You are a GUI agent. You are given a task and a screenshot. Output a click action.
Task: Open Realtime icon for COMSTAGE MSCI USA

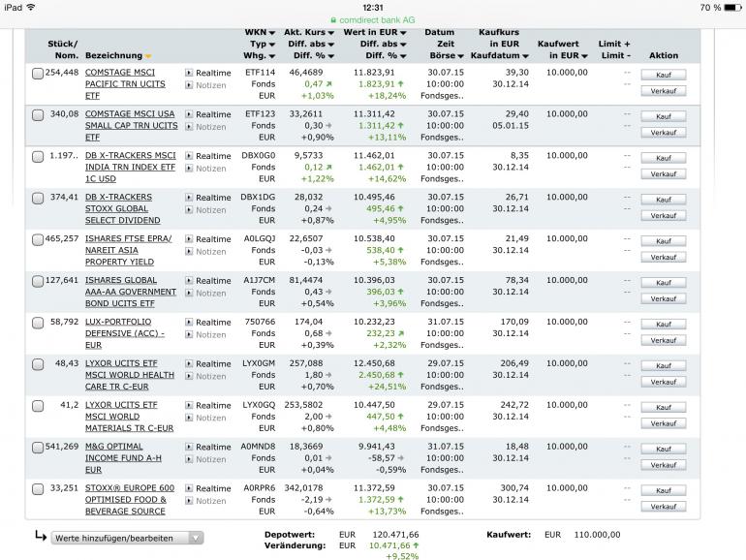click(189, 114)
